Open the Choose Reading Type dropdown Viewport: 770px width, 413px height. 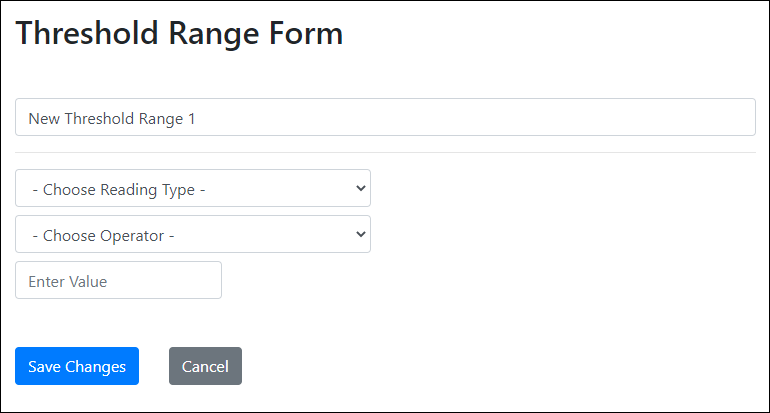192,188
